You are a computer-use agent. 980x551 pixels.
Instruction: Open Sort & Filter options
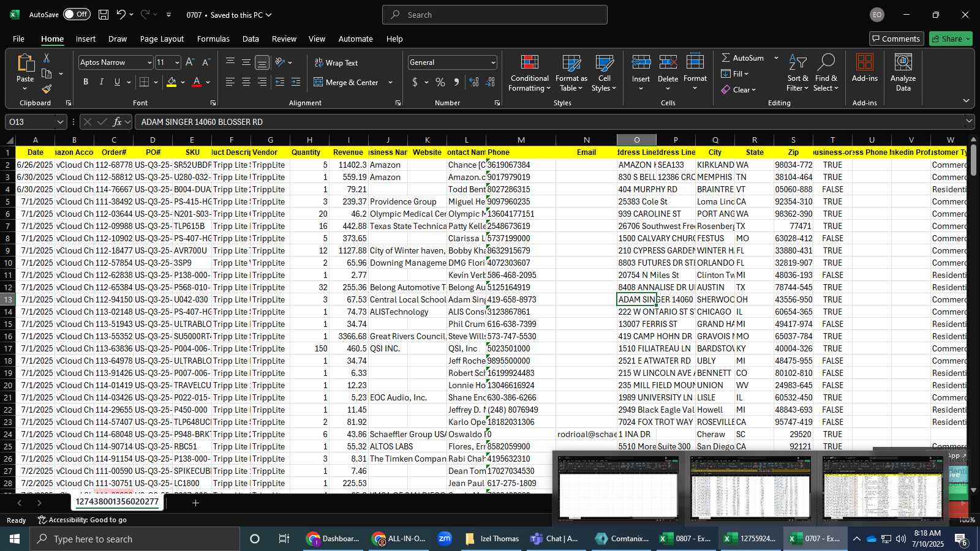pos(797,73)
